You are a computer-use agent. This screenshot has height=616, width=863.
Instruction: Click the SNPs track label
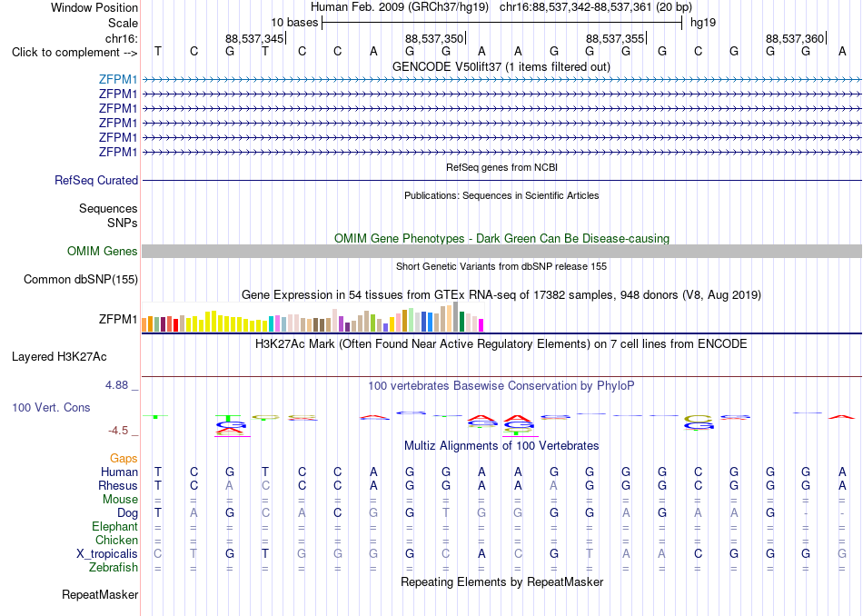[123, 223]
